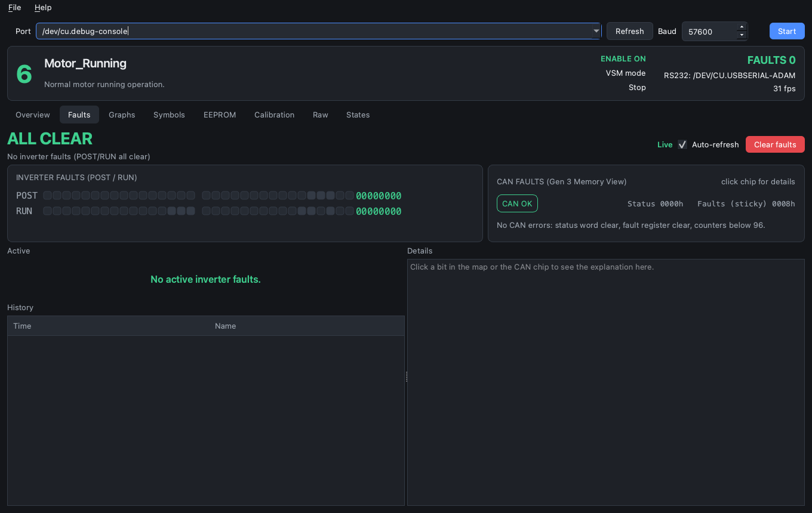This screenshot has width=812, height=513.
Task: Increase Baud rate with up arrow
Action: [742, 27]
